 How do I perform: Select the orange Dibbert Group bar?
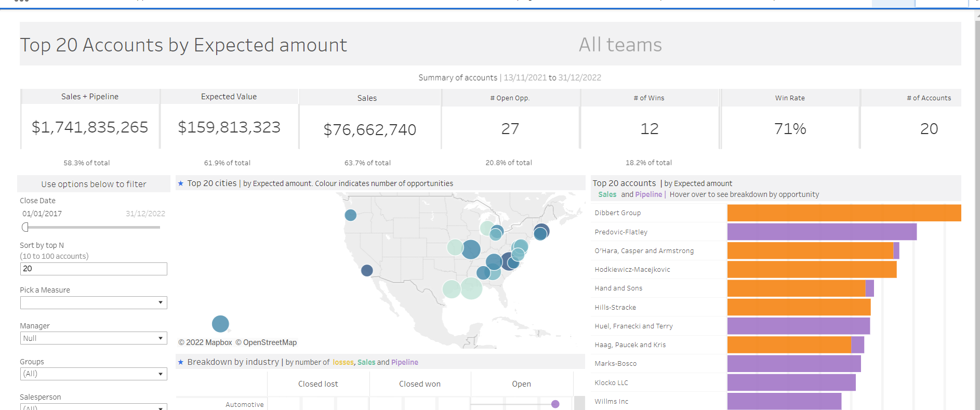843,213
